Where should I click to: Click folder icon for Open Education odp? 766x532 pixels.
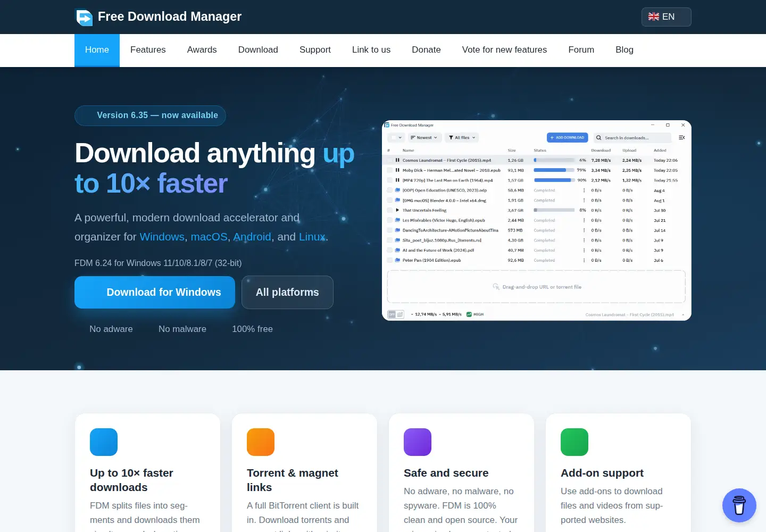coord(397,190)
